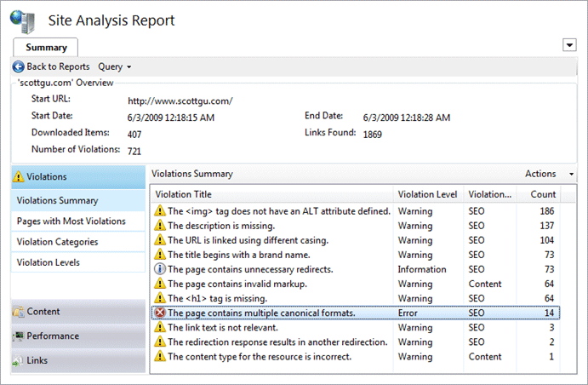Open Pages with Most Violations

pos(78,221)
